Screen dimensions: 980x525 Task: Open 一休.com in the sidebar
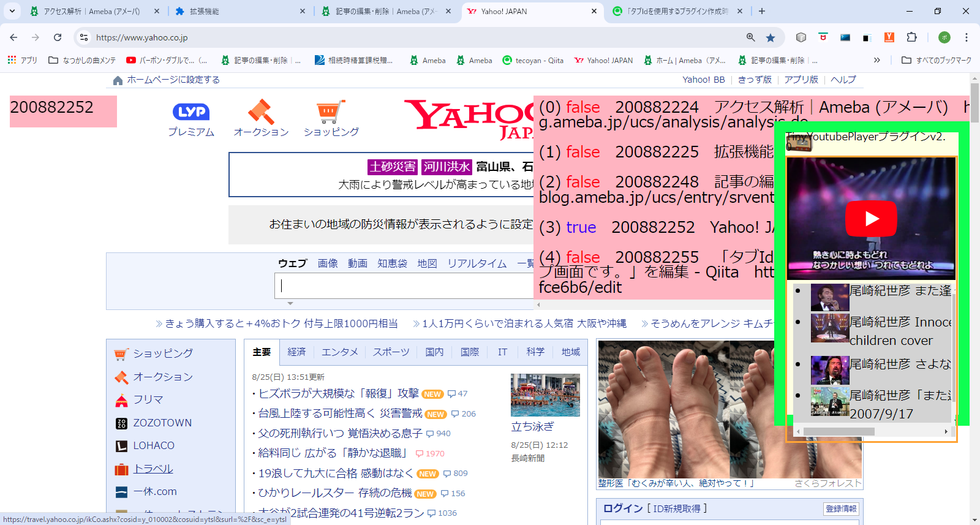[x=155, y=491]
